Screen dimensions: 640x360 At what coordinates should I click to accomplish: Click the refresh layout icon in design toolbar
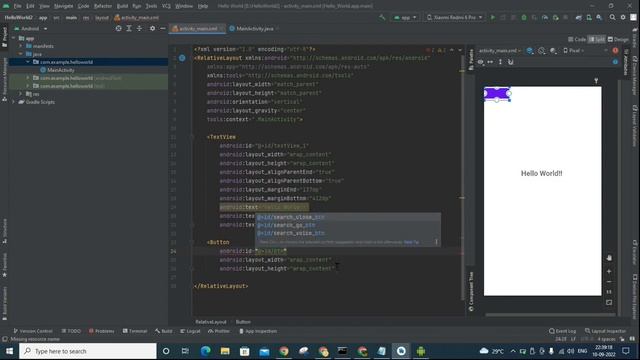(x=511, y=62)
